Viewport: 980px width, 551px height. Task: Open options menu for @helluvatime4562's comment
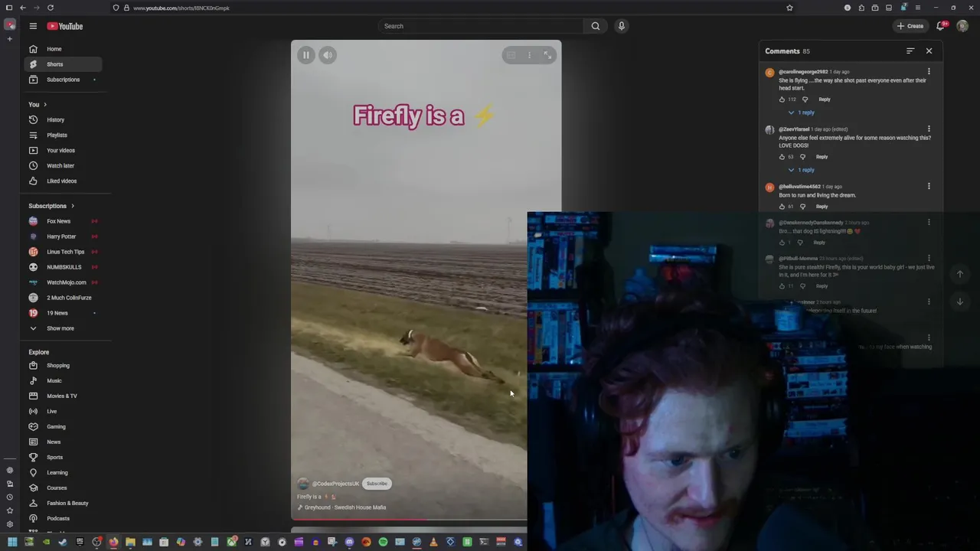[x=929, y=187]
